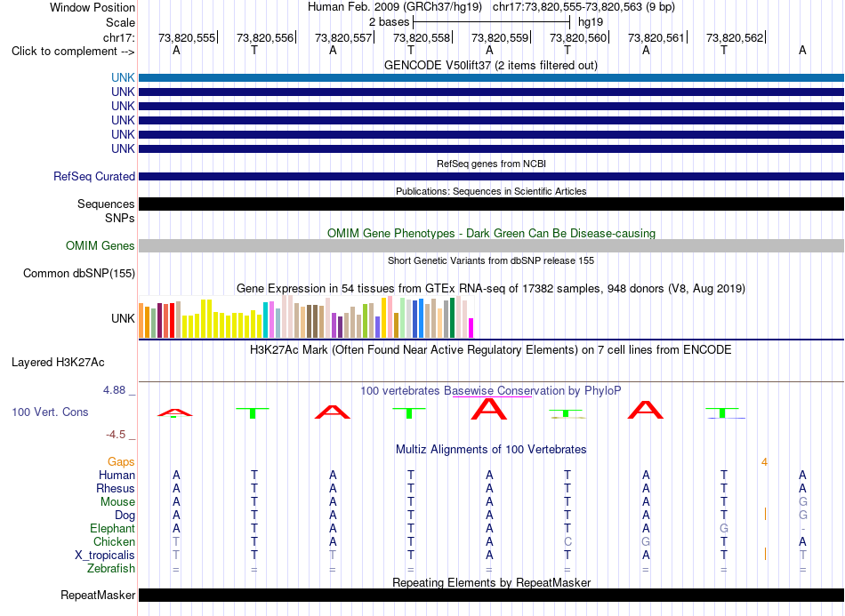Select position label 73,820,558 on the ruler
Viewport: 845px width, 616px height.
coord(422,37)
